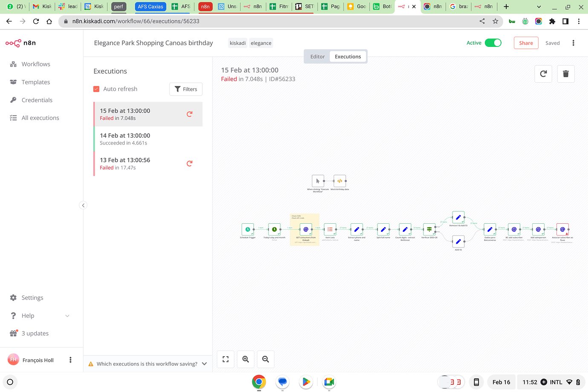Open the failing Associar subscriber ao fluxo node
This screenshot has height=392, width=588.
pos(562,229)
